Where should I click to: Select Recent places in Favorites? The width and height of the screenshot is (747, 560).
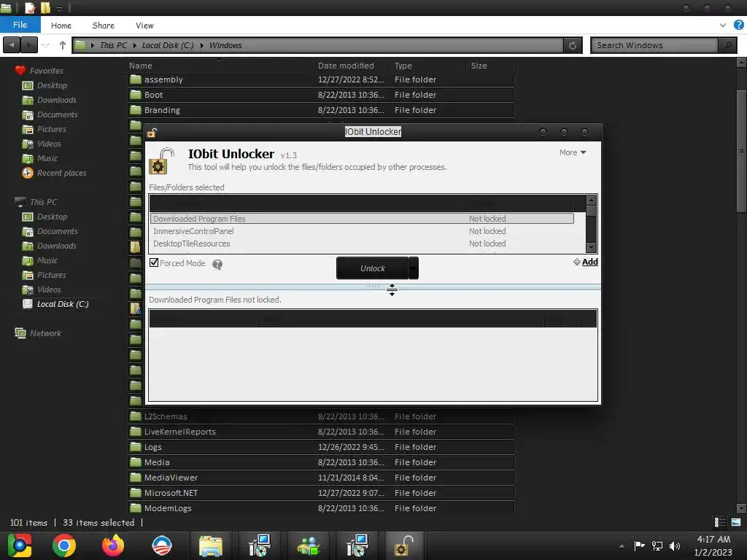pyautogui.click(x=54, y=173)
